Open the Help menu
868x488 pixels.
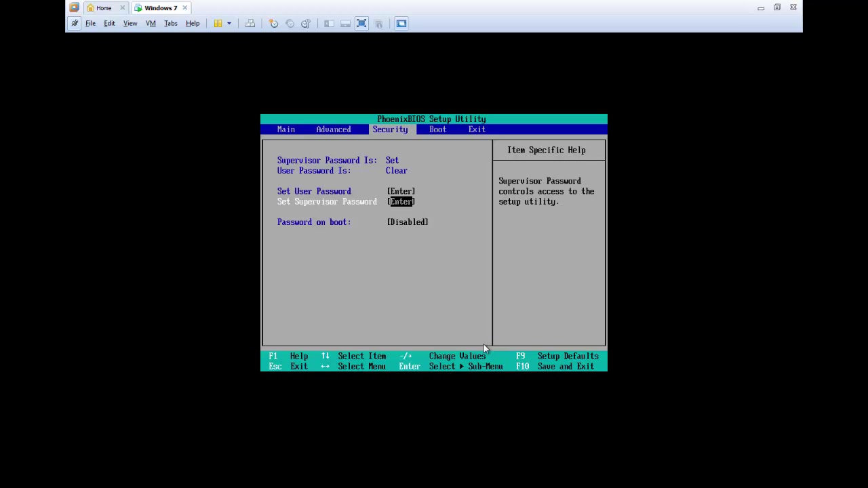[x=193, y=24]
